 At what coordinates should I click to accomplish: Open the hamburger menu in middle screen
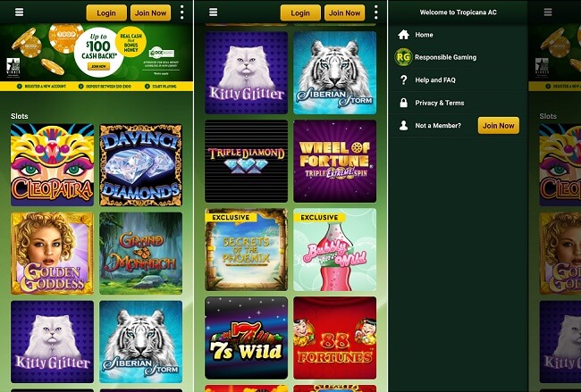(213, 13)
